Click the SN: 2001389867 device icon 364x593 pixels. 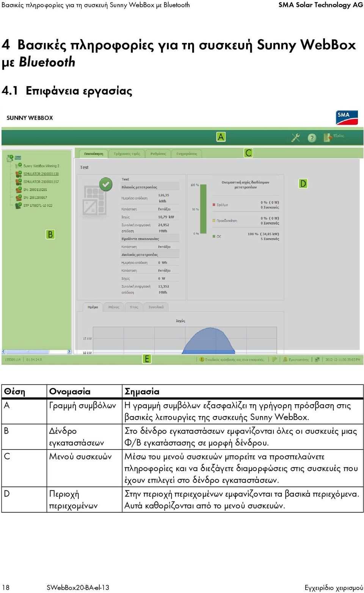(x=19, y=198)
